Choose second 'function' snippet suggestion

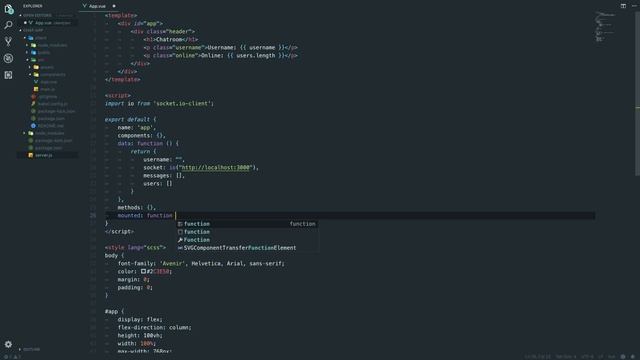247,232
